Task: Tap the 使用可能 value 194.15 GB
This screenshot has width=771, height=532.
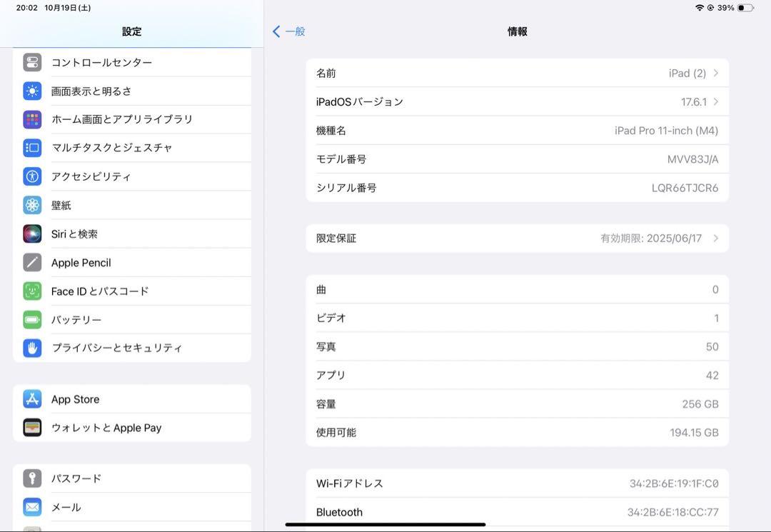Action: (x=694, y=432)
